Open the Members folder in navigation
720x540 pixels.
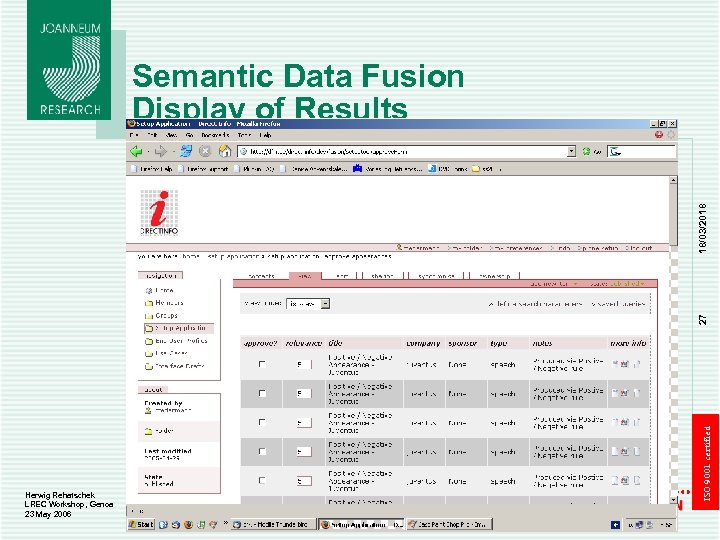[x=164, y=303]
